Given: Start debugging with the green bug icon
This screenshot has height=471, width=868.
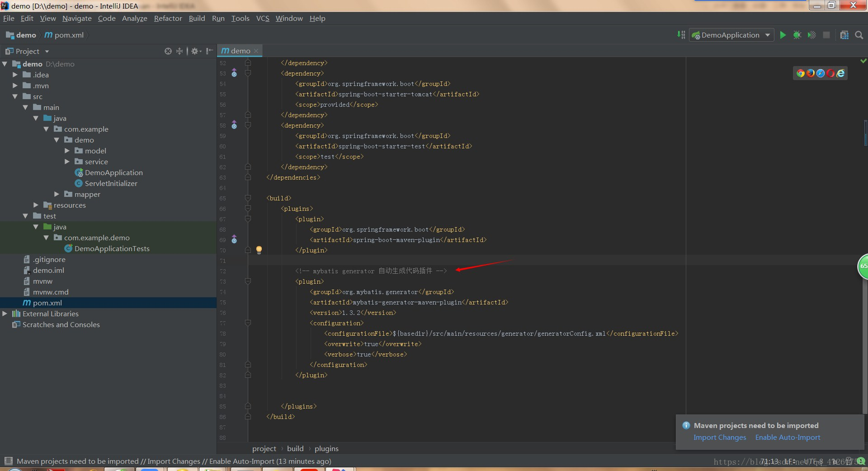Looking at the screenshot, I should (797, 35).
